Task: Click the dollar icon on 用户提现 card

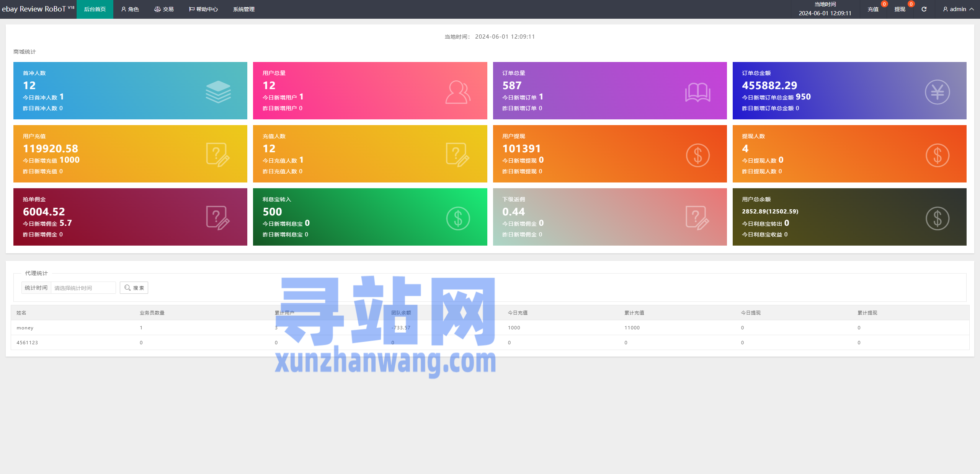Action: (x=697, y=155)
